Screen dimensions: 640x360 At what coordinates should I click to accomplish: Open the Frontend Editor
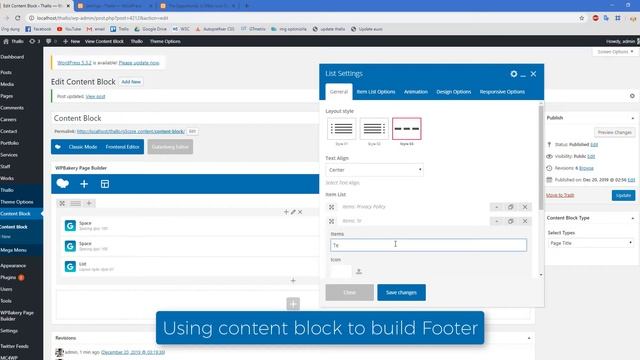click(x=122, y=147)
